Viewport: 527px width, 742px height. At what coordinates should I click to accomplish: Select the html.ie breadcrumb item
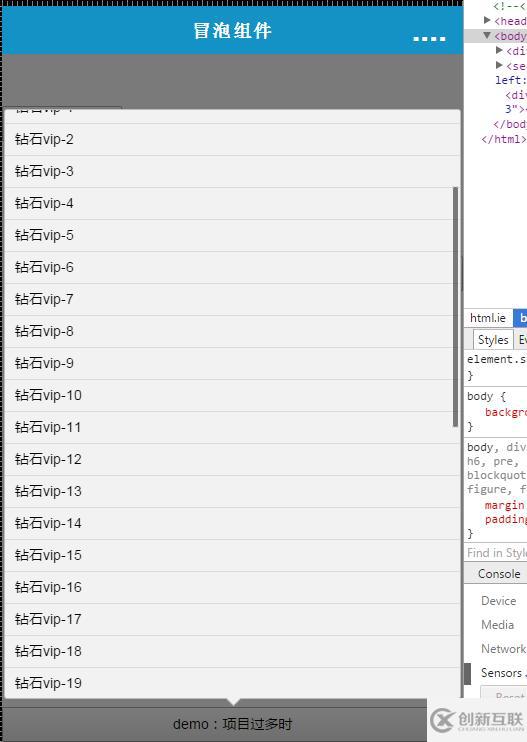[x=488, y=318]
